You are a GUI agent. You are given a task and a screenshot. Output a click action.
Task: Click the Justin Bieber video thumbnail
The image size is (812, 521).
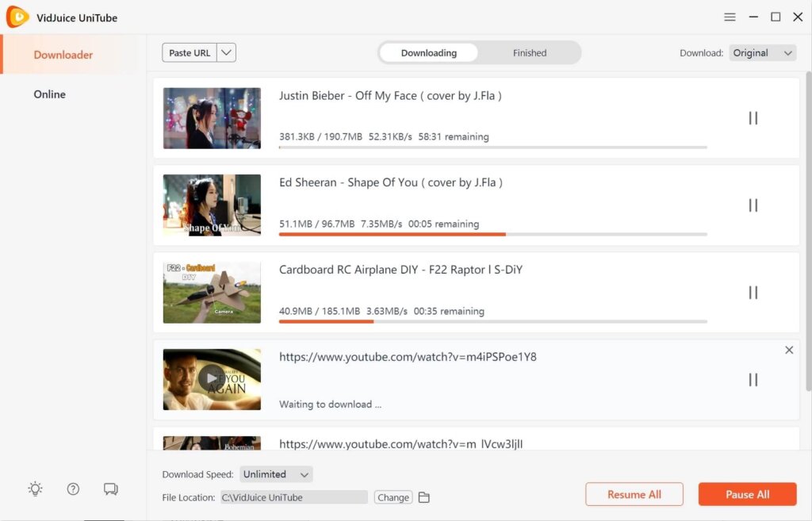coord(212,118)
